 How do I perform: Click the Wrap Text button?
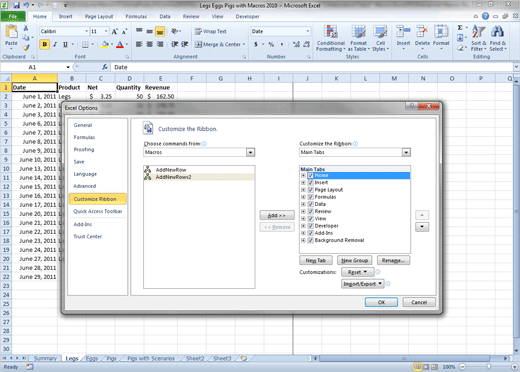click(x=211, y=31)
